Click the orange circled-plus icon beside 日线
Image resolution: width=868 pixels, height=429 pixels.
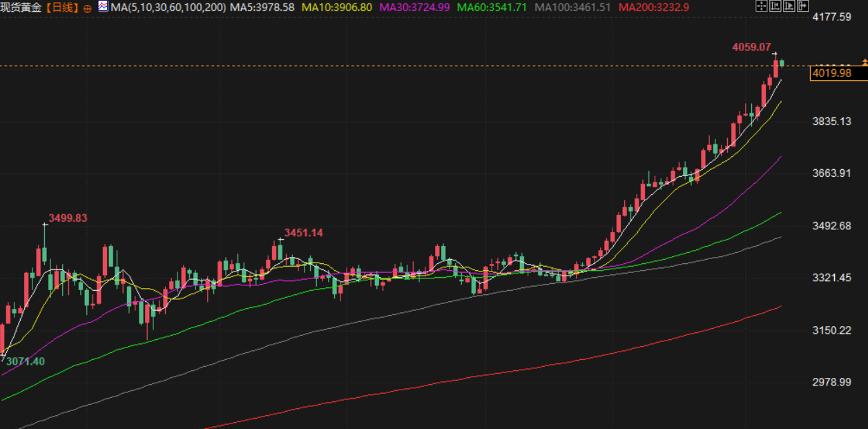87,8
